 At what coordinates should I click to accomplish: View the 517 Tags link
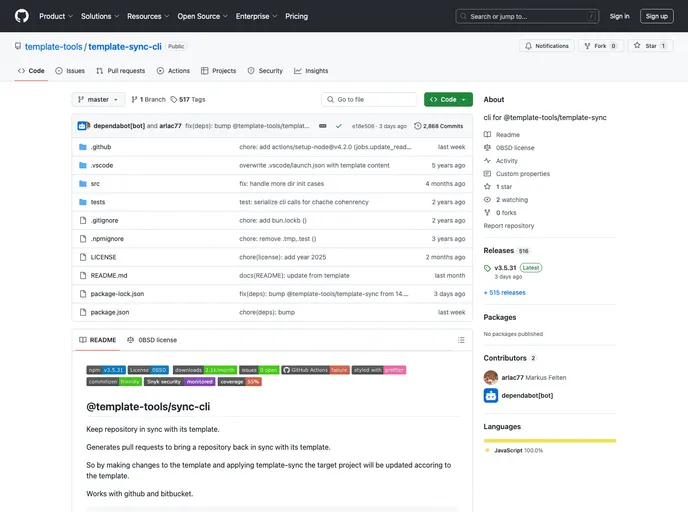click(x=188, y=100)
